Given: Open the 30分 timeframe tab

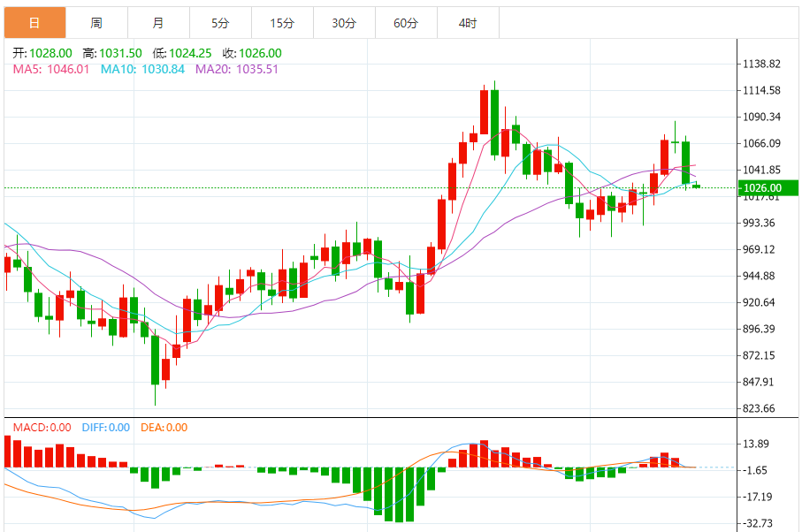Looking at the screenshot, I should [x=344, y=23].
